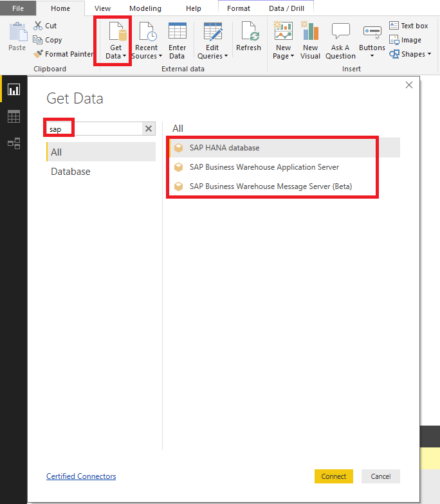
Task: Click the Connect button
Action: click(x=333, y=476)
